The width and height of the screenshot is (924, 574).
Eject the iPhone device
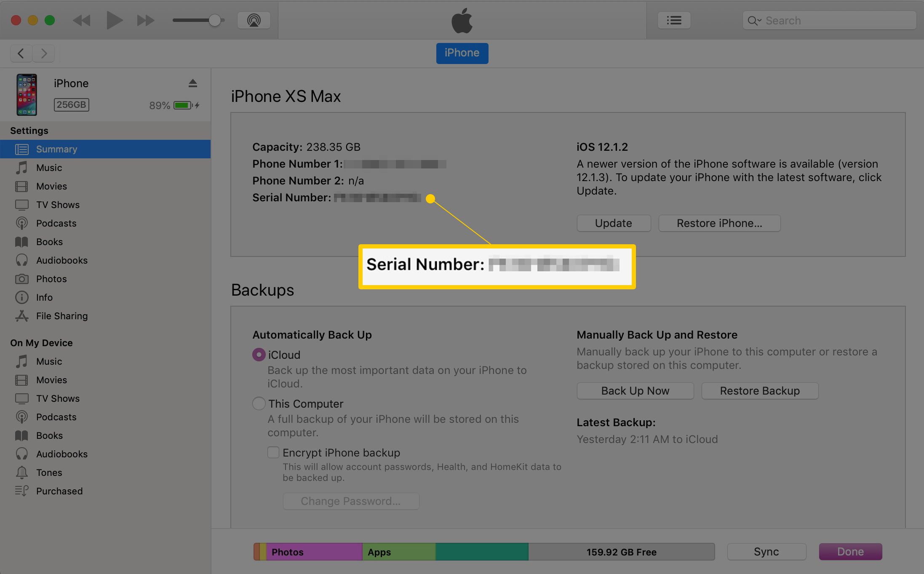(x=192, y=83)
